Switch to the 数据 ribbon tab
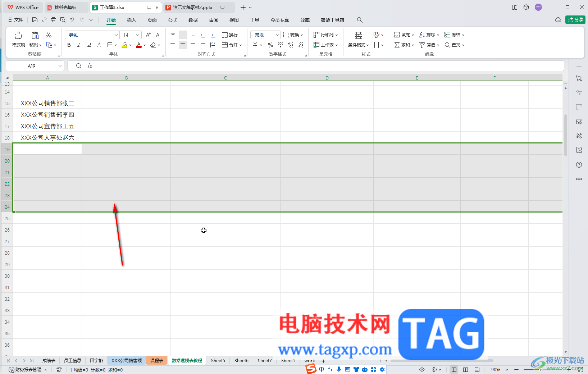Viewport: 588px width, 374px height. [x=193, y=20]
